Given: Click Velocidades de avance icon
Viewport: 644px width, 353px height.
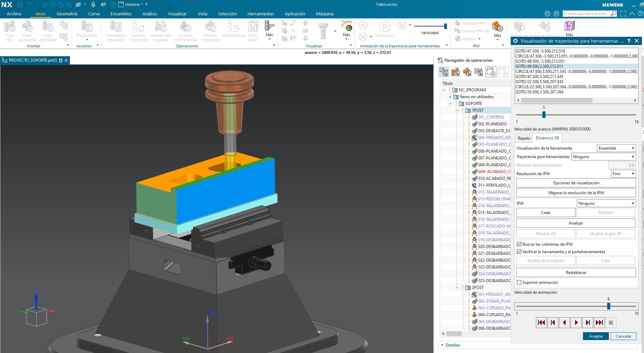Looking at the screenshot, I should pos(116,27).
